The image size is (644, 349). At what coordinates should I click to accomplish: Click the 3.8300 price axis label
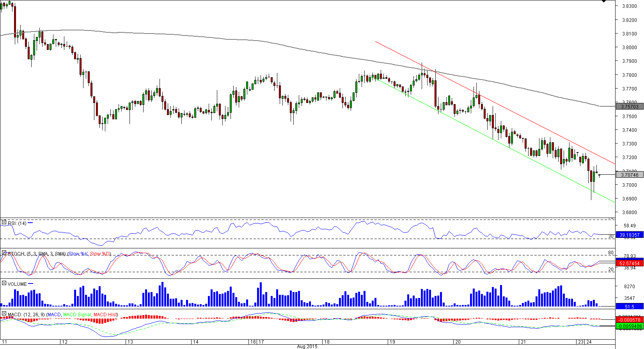629,6
